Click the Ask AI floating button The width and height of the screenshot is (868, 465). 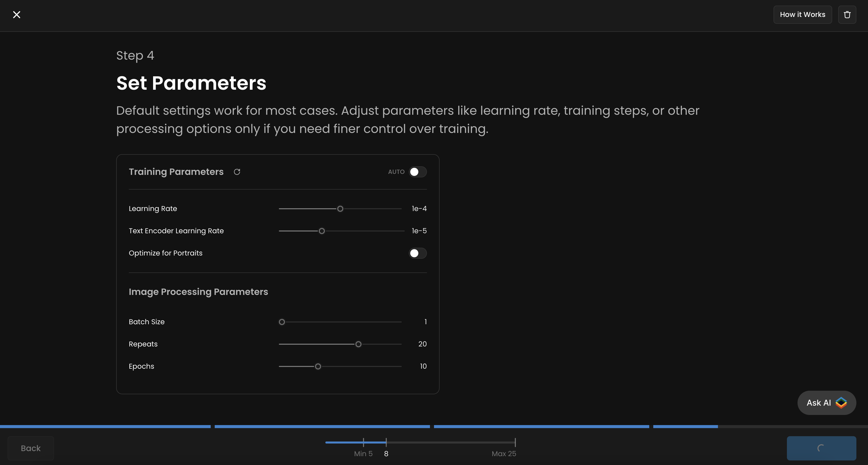click(819, 403)
